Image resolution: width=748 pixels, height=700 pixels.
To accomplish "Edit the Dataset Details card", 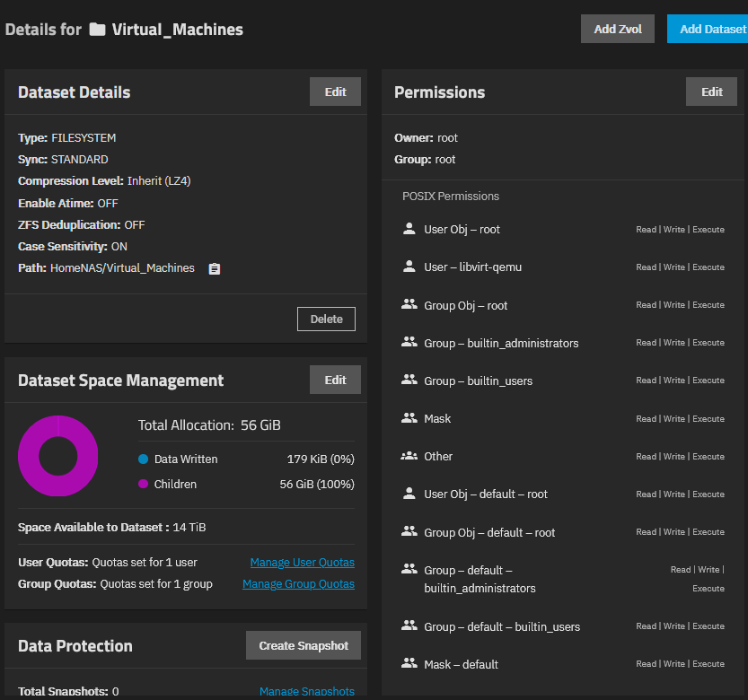I will (x=335, y=92).
